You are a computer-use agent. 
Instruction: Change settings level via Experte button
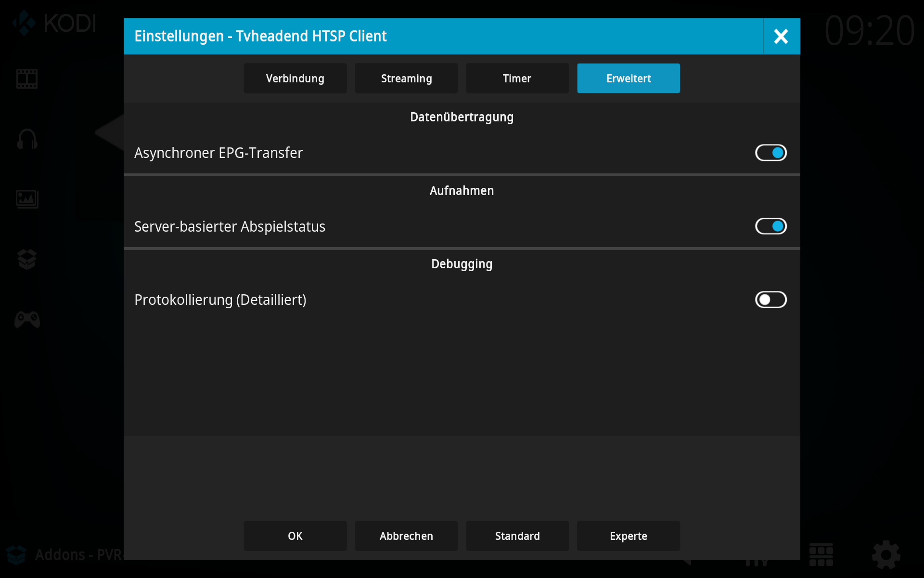pyautogui.click(x=629, y=536)
